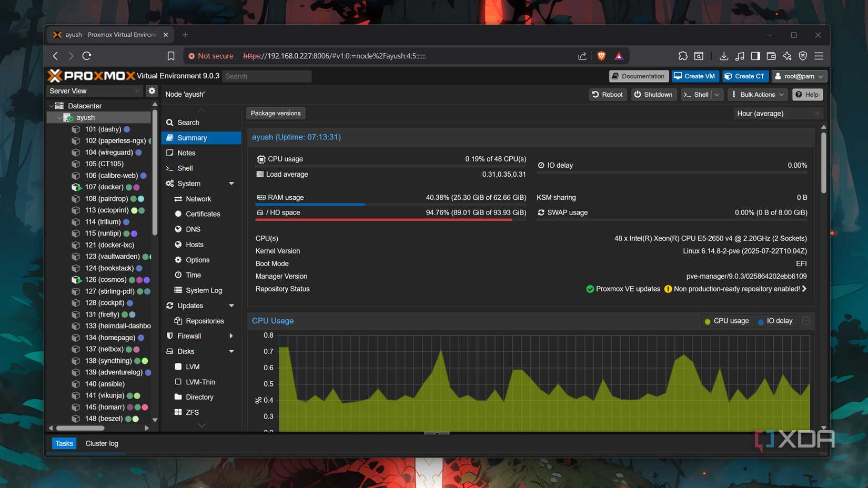Click the Server View settings gear icon
868x488 pixels.
tap(152, 90)
